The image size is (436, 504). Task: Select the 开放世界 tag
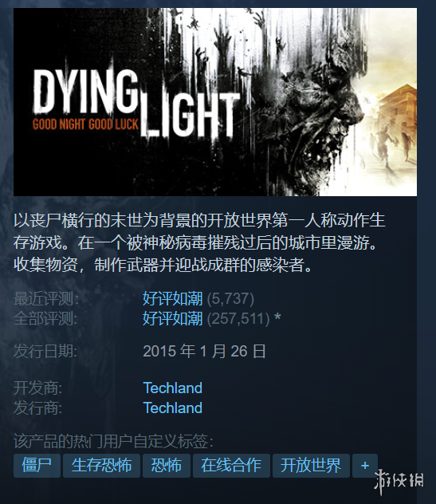click(x=311, y=466)
